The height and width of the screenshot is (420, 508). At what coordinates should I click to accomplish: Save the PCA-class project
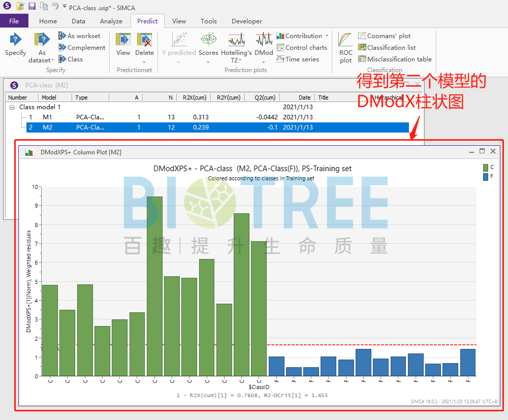[31, 6]
